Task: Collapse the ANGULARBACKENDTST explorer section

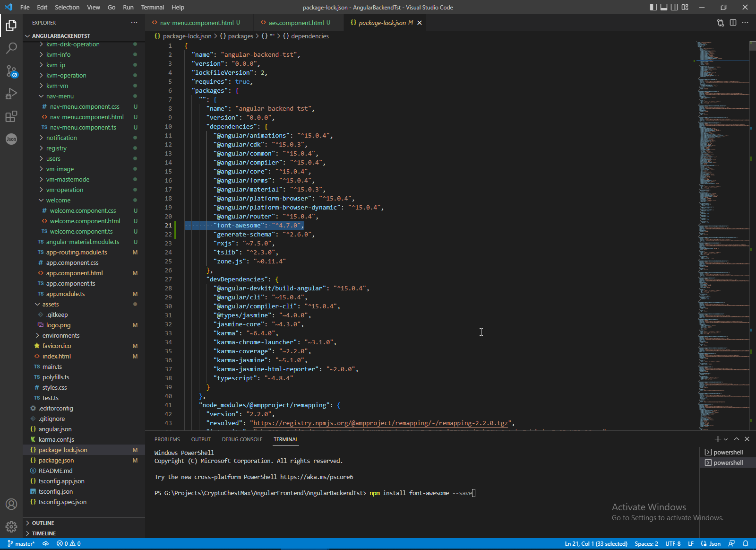Action: click(x=84, y=36)
